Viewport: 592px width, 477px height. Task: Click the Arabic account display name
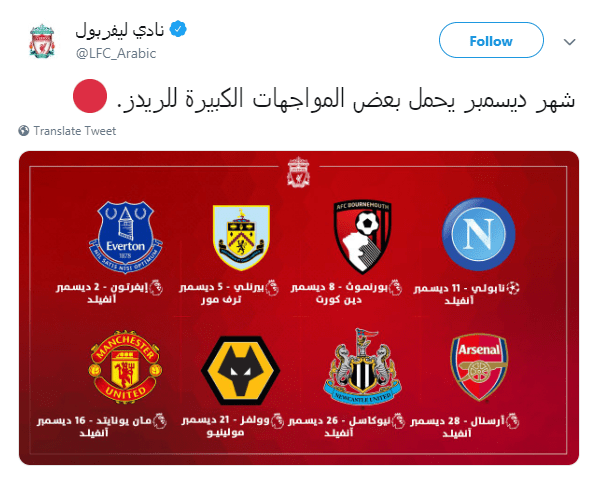120,30
